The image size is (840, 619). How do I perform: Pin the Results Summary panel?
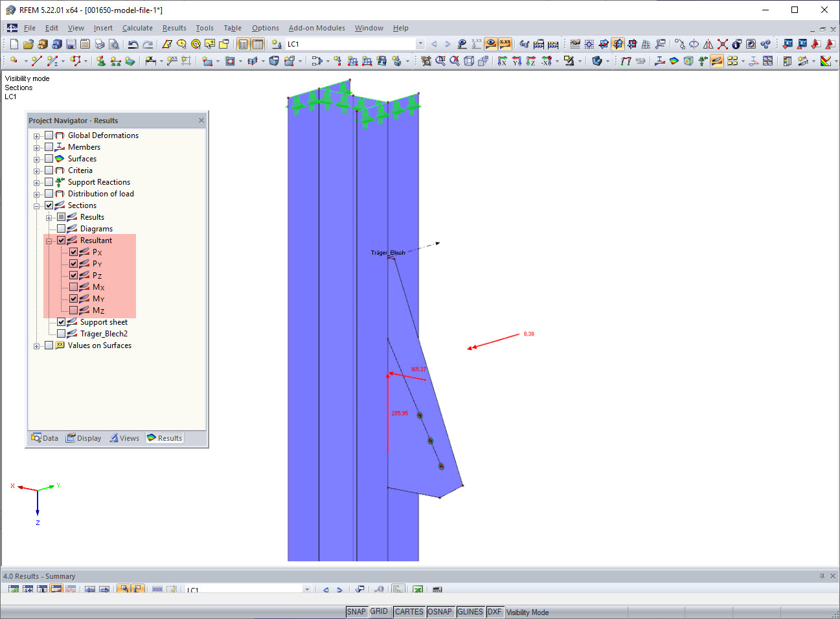823,576
